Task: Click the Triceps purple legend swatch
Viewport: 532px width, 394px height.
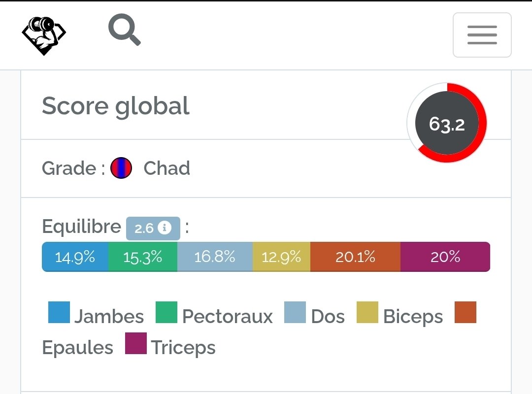Action: coord(136,343)
